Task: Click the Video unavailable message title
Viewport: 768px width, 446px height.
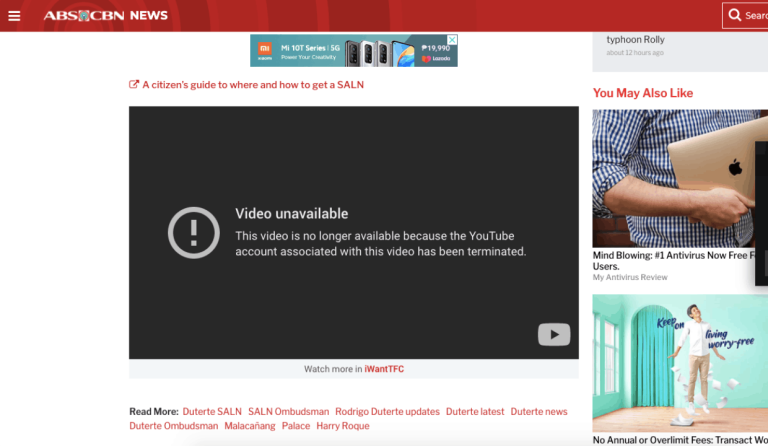Action: (x=291, y=213)
